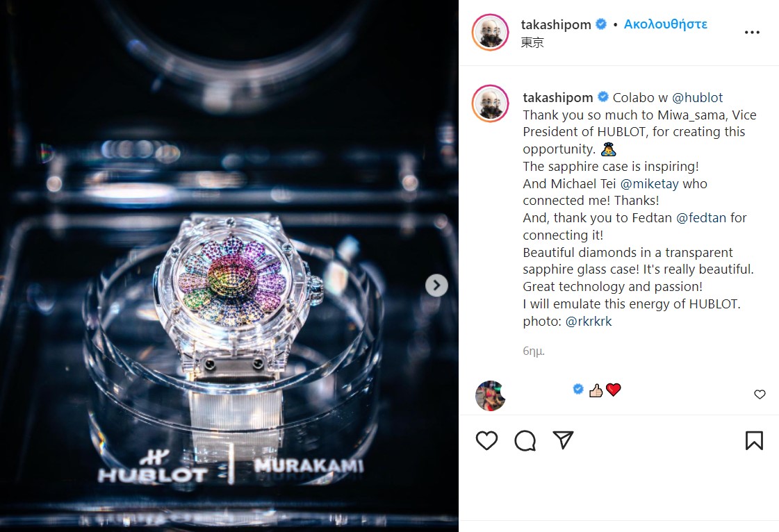Screen dimensions: 779x532
Task: Click takashipom username in the caption
Action: click(558, 98)
